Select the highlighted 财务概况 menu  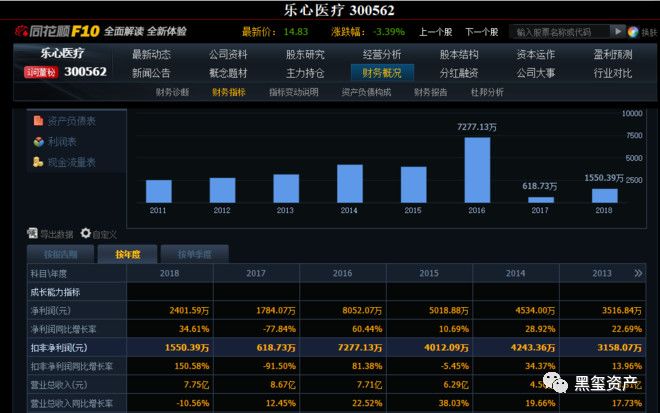[382, 72]
